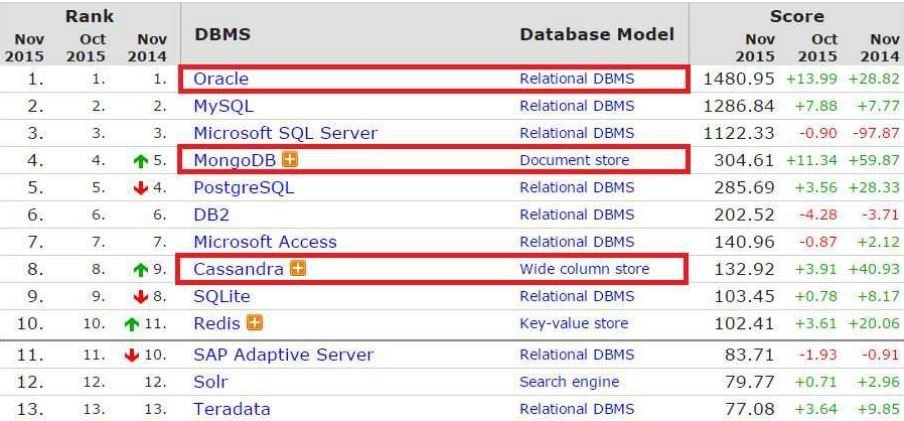Viewport: 904px width, 421px height.
Task: Open the Redis DBMS link
Action: (216, 324)
